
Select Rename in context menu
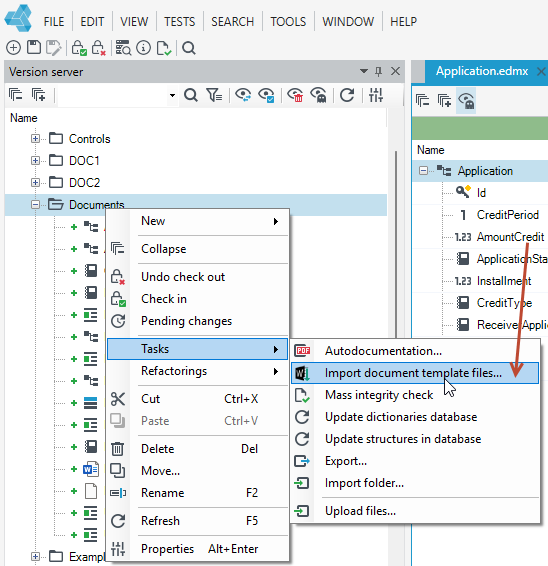point(197,493)
